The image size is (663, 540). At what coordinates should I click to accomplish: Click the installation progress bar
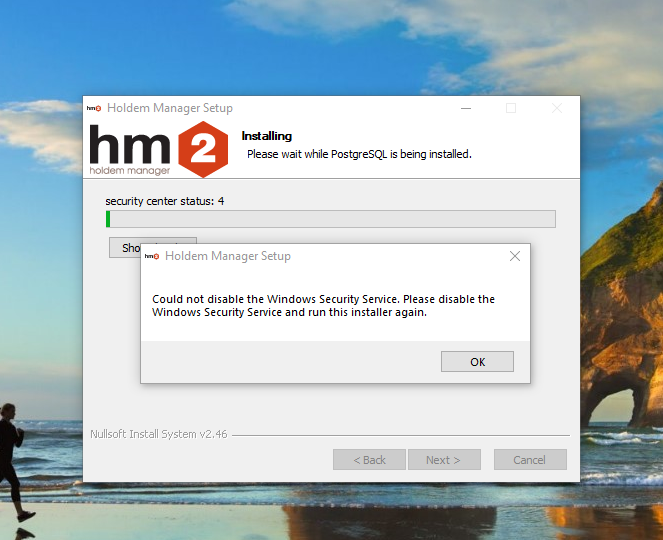click(x=331, y=219)
